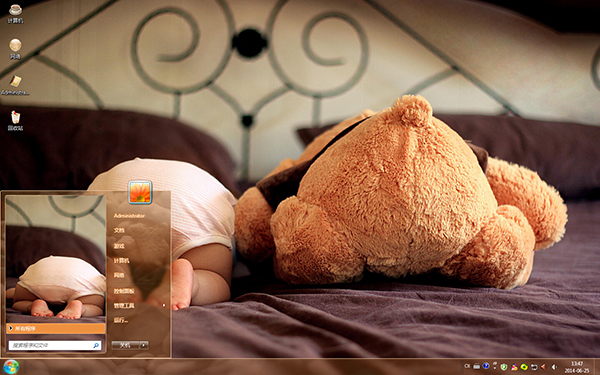Click the flower user account picture
This screenshot has height=375, width=600.
(x=140, y=192)
